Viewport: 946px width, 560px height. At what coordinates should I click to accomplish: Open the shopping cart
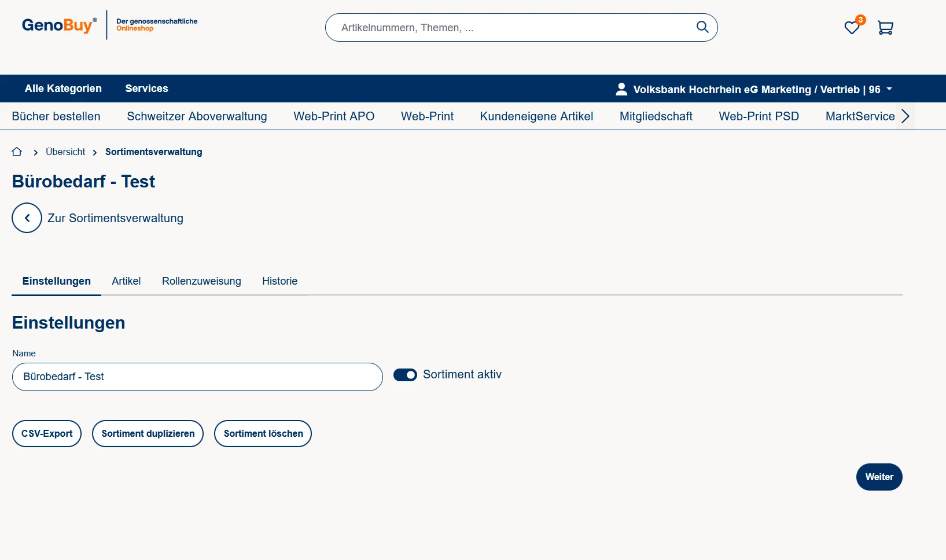885,28
